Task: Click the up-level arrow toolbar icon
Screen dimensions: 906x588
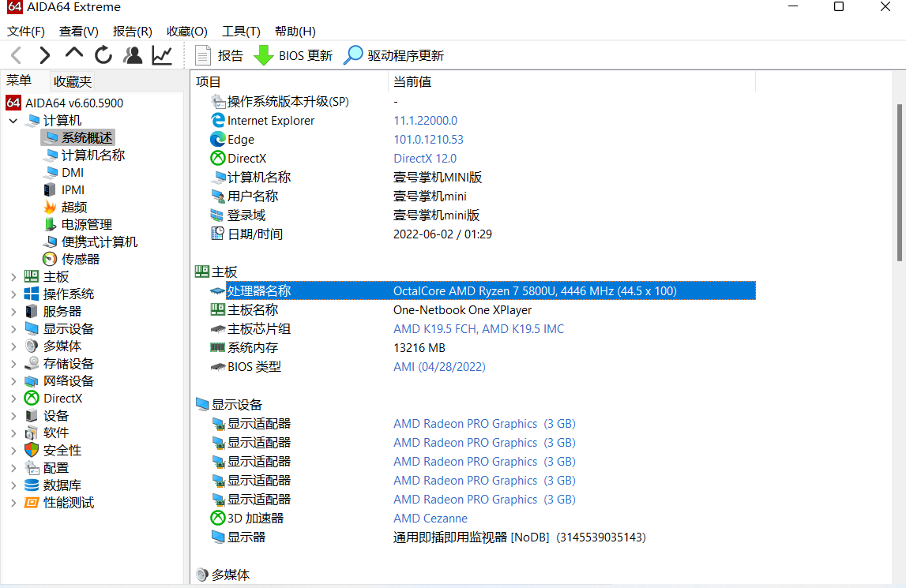Action: click(74, 54)
